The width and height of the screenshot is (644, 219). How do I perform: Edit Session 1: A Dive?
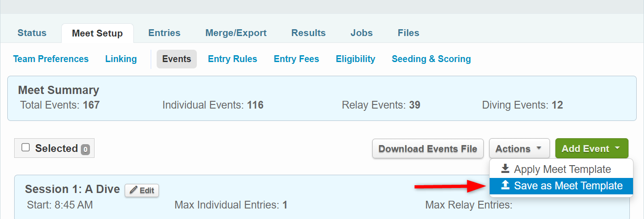tap(142, 190)
